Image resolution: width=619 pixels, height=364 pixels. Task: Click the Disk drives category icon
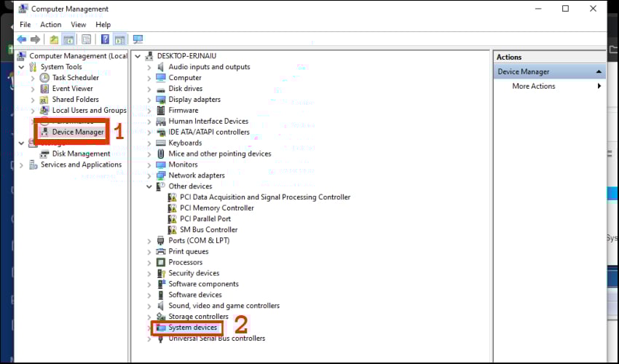(x=161, y=90)
